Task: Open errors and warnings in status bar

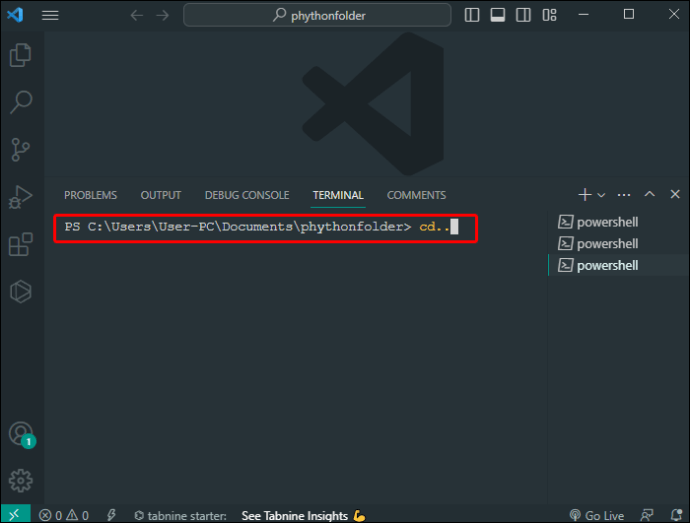Action: tap(64, 515)
